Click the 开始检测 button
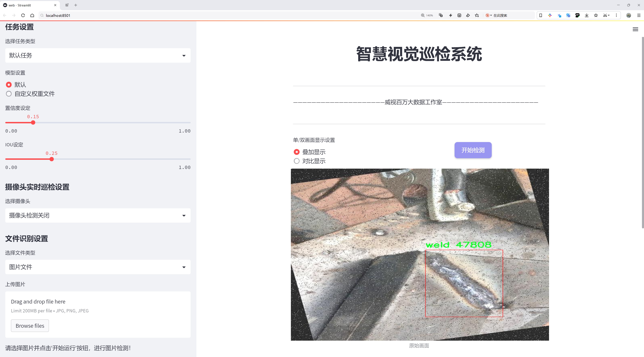644x357 pixels. [473, 150]
